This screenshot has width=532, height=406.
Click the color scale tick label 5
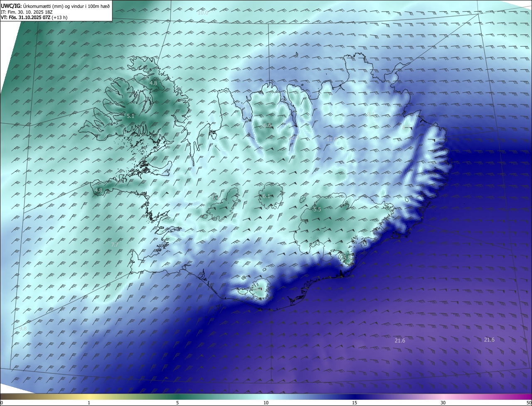pyautogui.click(x=177, y=403)
